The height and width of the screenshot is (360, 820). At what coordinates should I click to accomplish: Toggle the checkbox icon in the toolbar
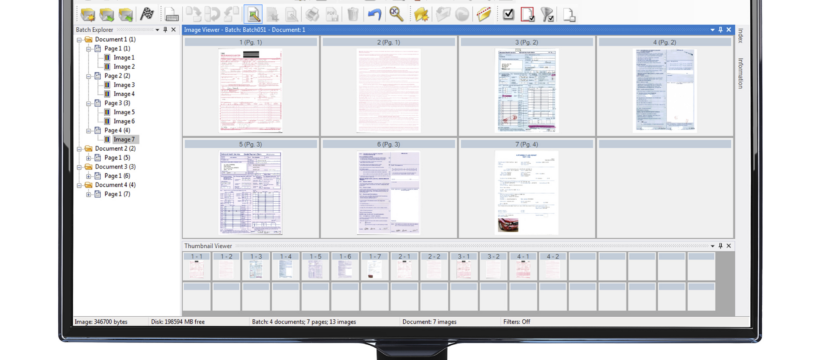point(508,14)
